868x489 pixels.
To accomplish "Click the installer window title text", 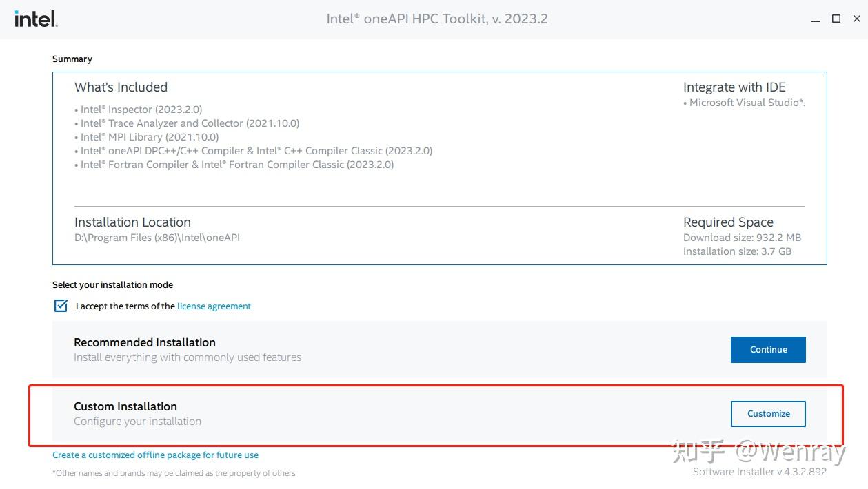I will click(x=436, y=19).
